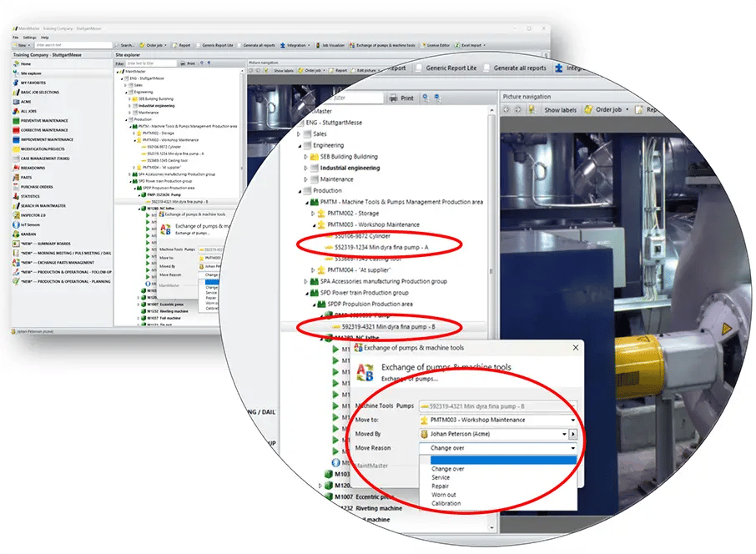Select 592319-4321 Min dyra fina pump - B in enlarged tree
This screenshot has width=756, height=554.
click(x=388, y=326)
